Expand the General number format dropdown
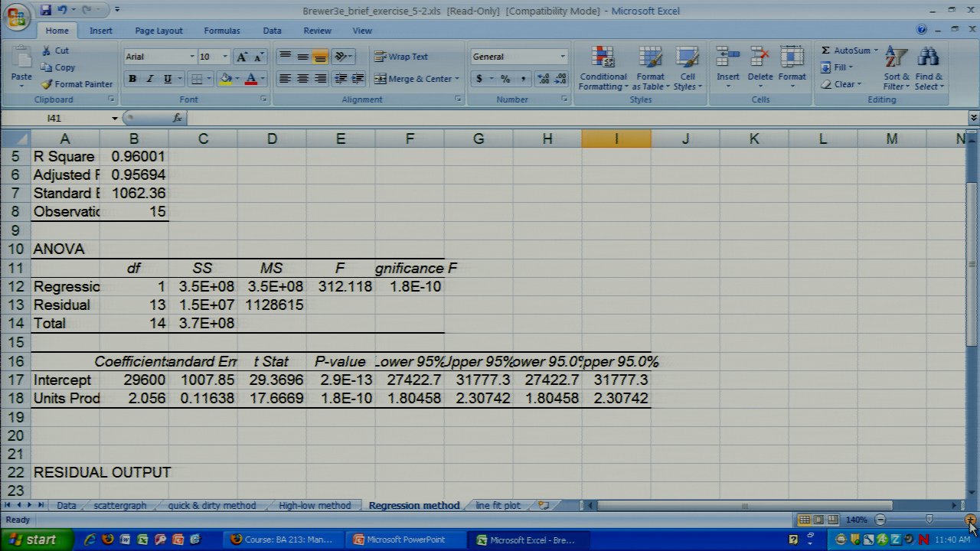Screen dimensions: 980x551 (x=562, y=57)
